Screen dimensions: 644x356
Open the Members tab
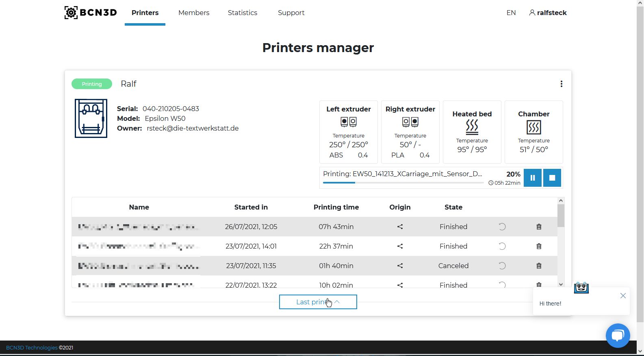[194, 13]
